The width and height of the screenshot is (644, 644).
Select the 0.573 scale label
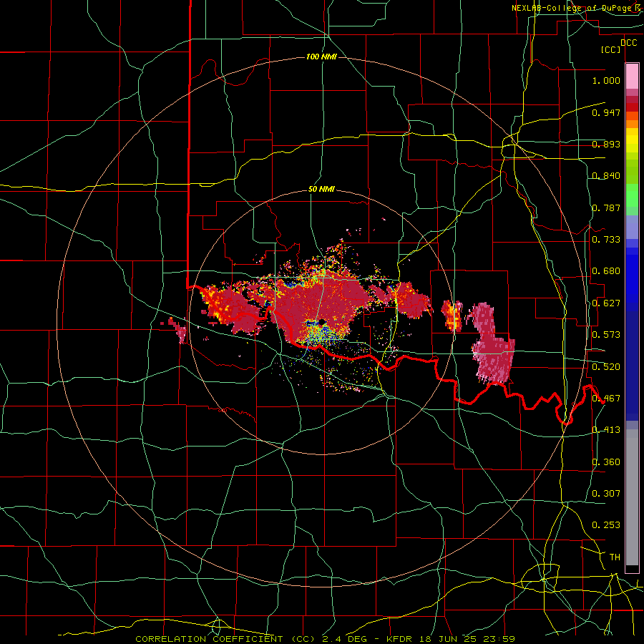(606, 335)
